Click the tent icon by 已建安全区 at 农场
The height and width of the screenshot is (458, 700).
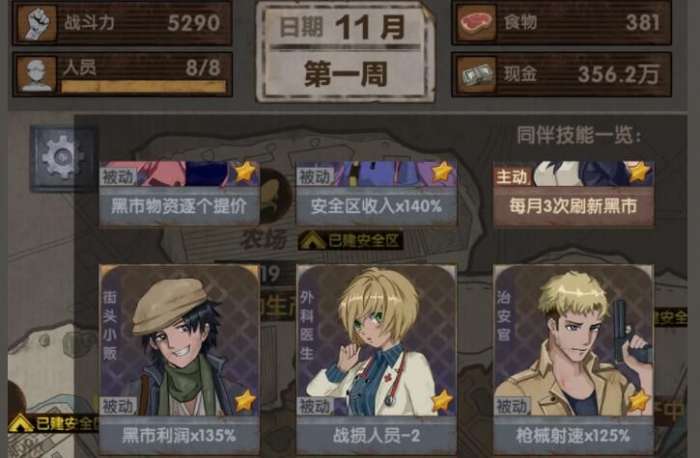(312, 241)
